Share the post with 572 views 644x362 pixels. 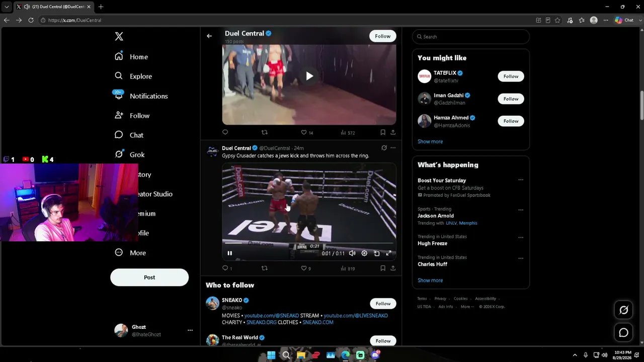pyautogui.click(x=393, y=132)
